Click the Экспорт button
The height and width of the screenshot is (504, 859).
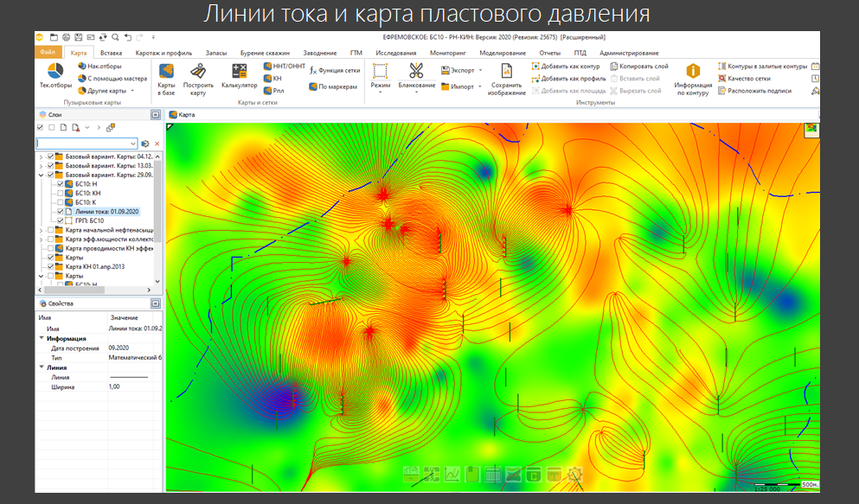pyautogui.click(x=458, y=71)
